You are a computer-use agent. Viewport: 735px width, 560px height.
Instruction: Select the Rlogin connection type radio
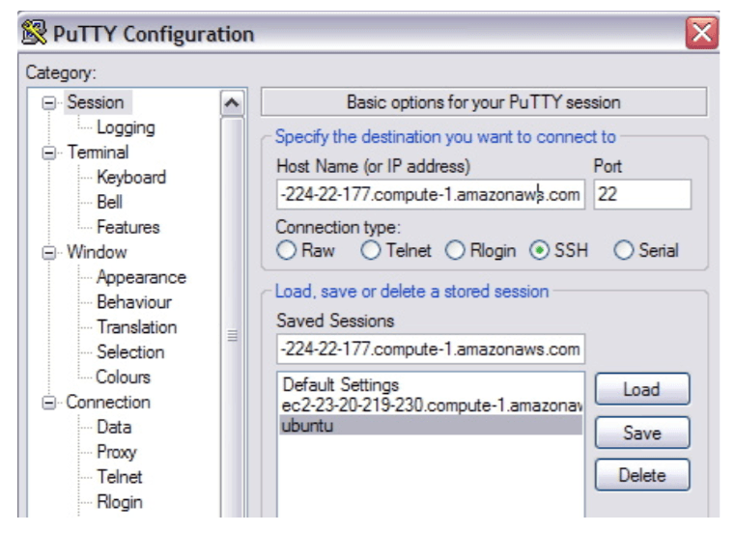tap(456, 251)
